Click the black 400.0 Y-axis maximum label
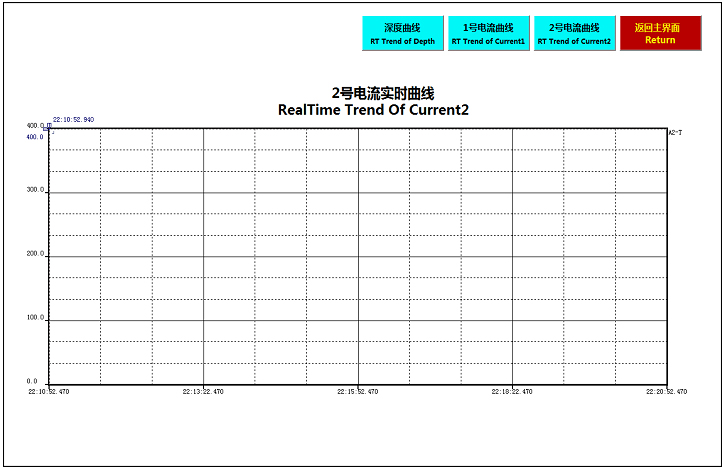 tap(38, 126)
